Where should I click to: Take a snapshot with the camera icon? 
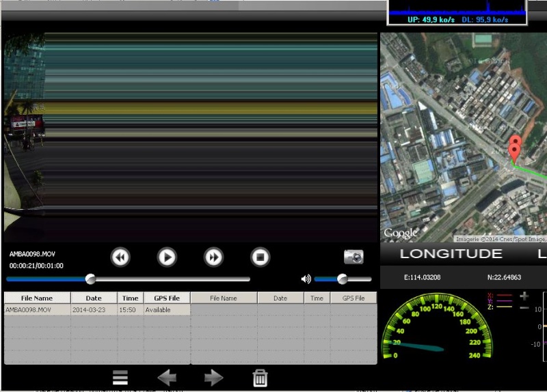coord(353,257)
